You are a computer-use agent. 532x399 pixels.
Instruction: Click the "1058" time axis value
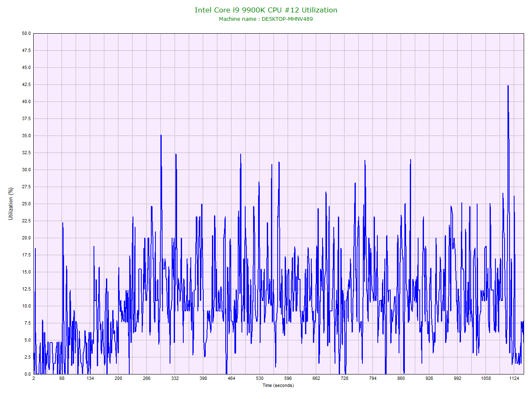click(x=486, y=378)
